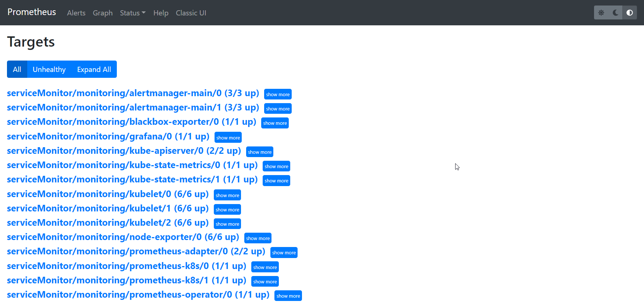Screen dimensions: 644x305
Task: Open kube-apiserver/0 target group link
Action: (124, 151)
